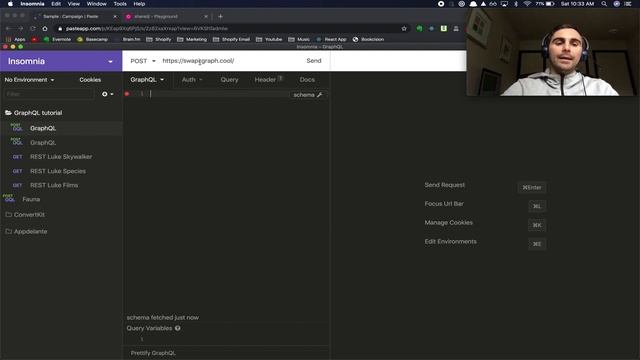Open the Notification Center list icon
This screenshot has height=360, width=640.
pyautogui.click(x=628, y=4)
